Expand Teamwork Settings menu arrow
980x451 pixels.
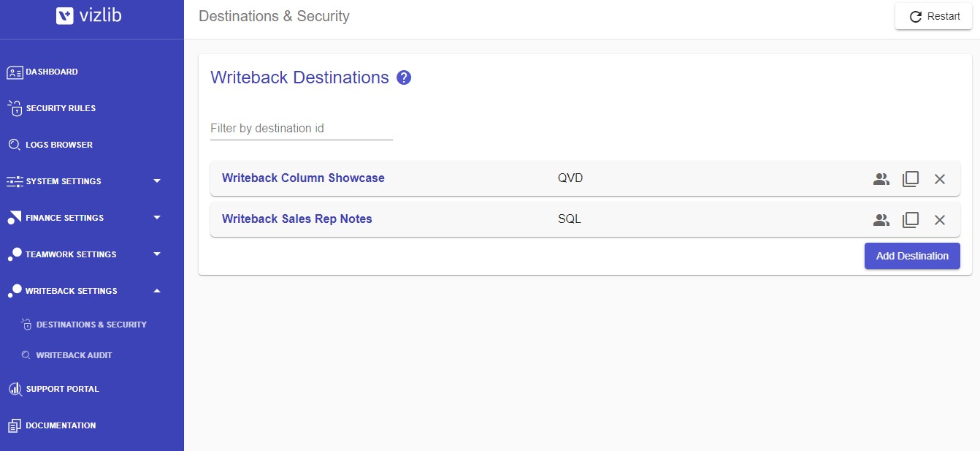point(157,254)
